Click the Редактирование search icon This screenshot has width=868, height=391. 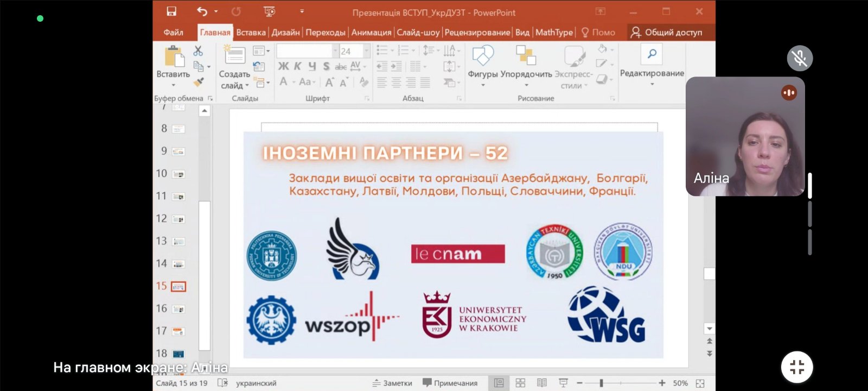pyautogui.click(x=652, y=54)
